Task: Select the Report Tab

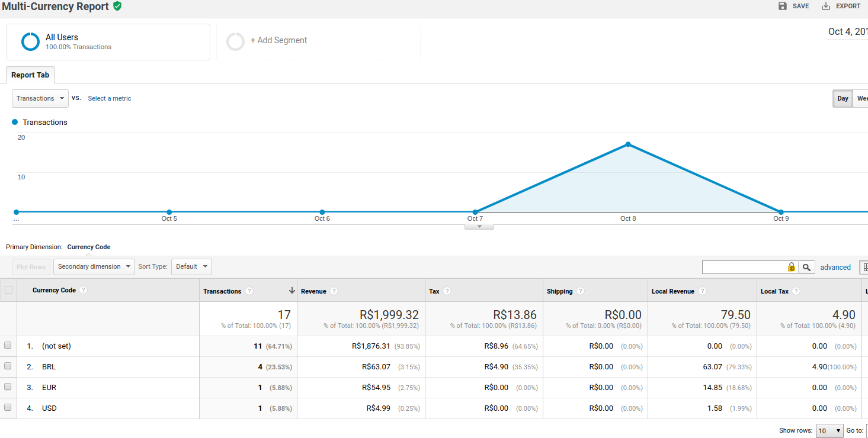Action: 30,75
